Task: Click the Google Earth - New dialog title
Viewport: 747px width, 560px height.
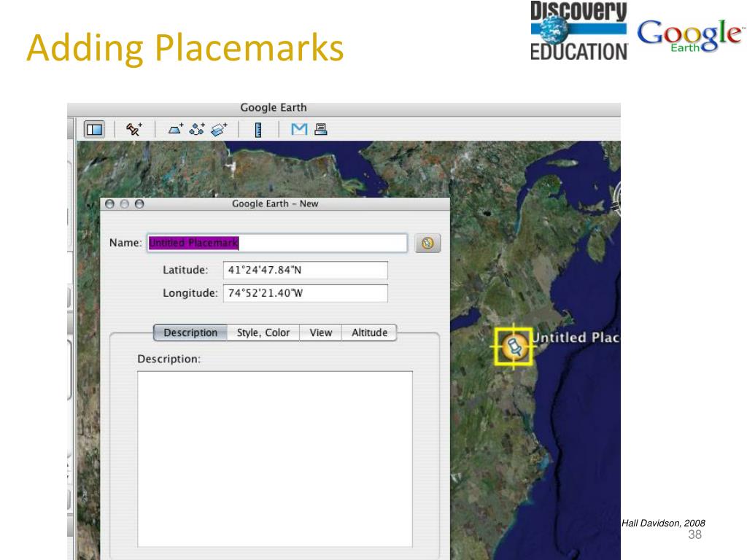Action: 275,204
